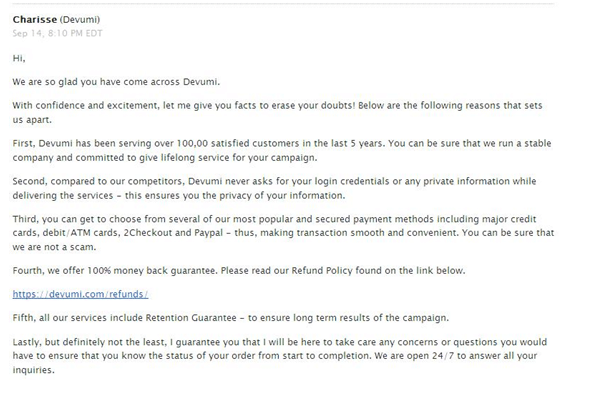Click the 'Fifth, all our services' line
The width and height of the screenshot is (593, 406).
pos(231,318)
